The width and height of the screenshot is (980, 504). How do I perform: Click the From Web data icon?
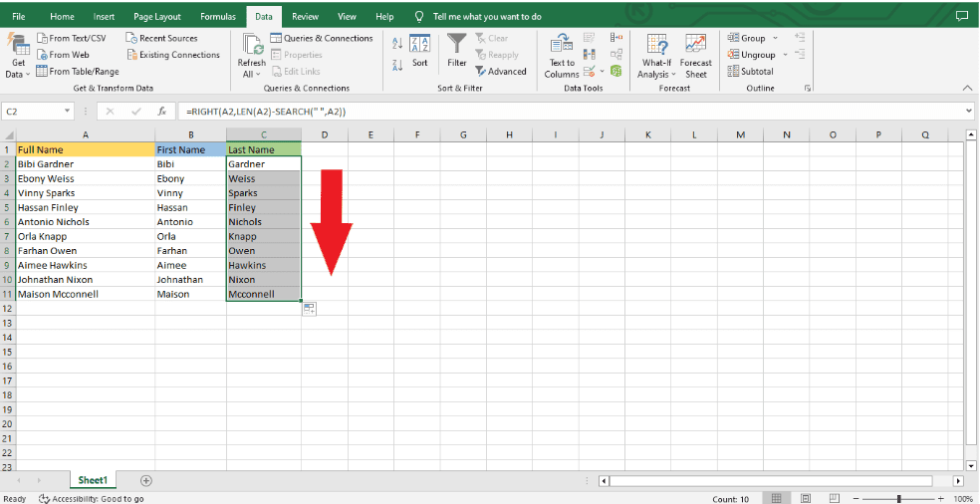point(42,55)
